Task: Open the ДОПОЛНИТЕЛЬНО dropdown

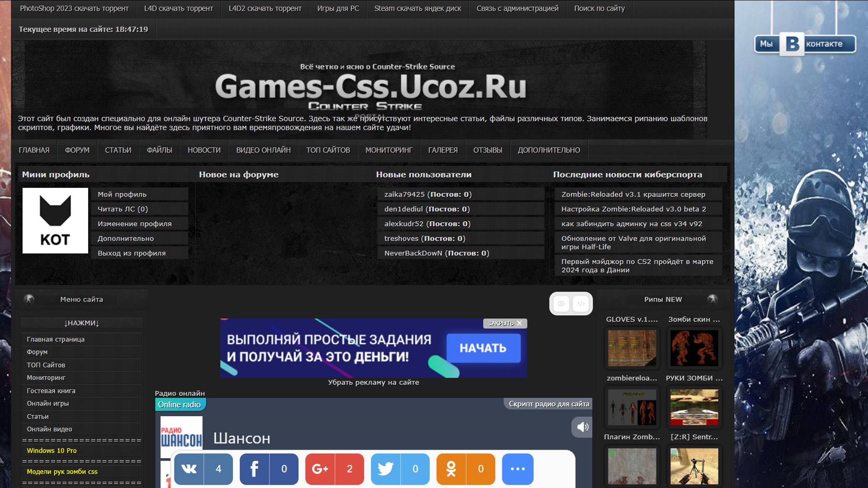Action: tap(549, 150)
